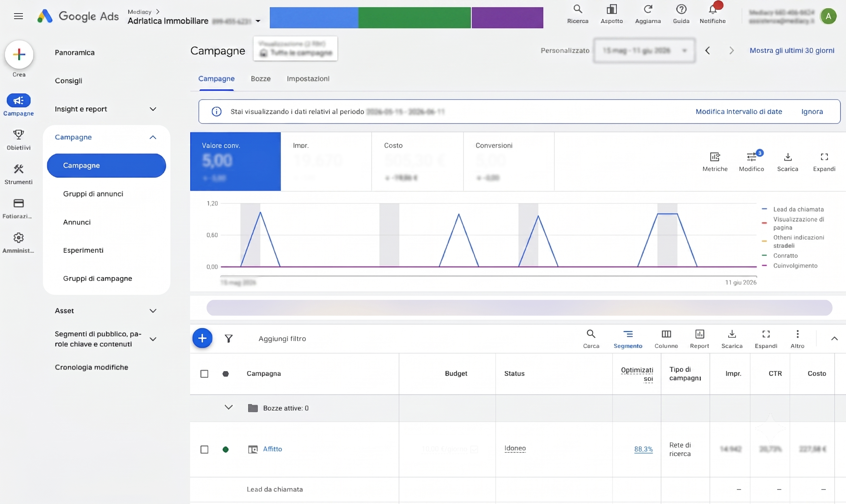846x504 pixels.
Task: Open the hamburger main menu
Action: click(x=18, y=16)
